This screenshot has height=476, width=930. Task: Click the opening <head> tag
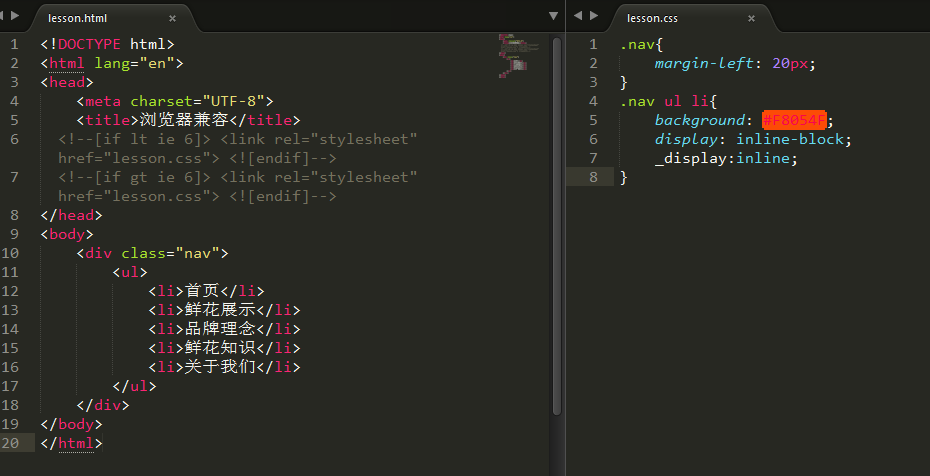[x=67, y=82]
